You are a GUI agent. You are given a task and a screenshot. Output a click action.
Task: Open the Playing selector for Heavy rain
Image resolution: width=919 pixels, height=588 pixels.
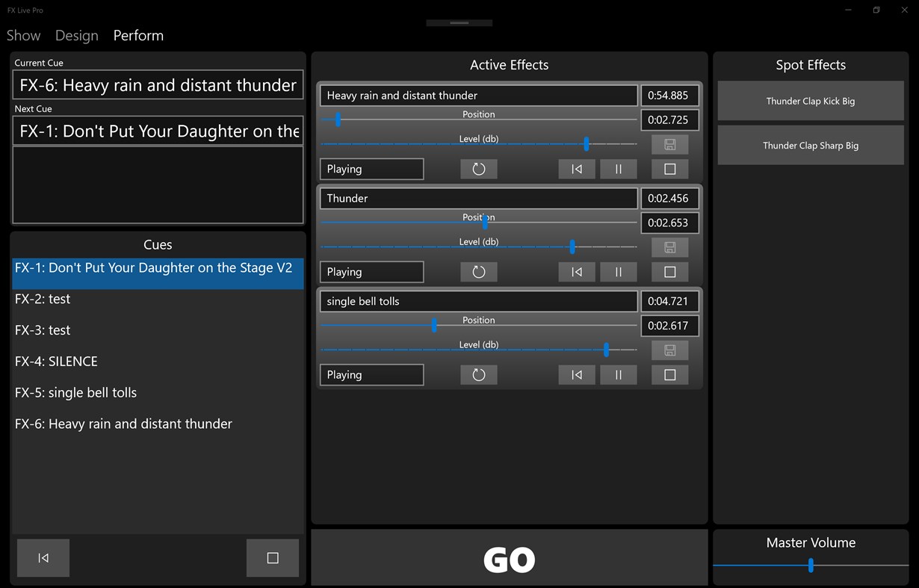point(371,169)
